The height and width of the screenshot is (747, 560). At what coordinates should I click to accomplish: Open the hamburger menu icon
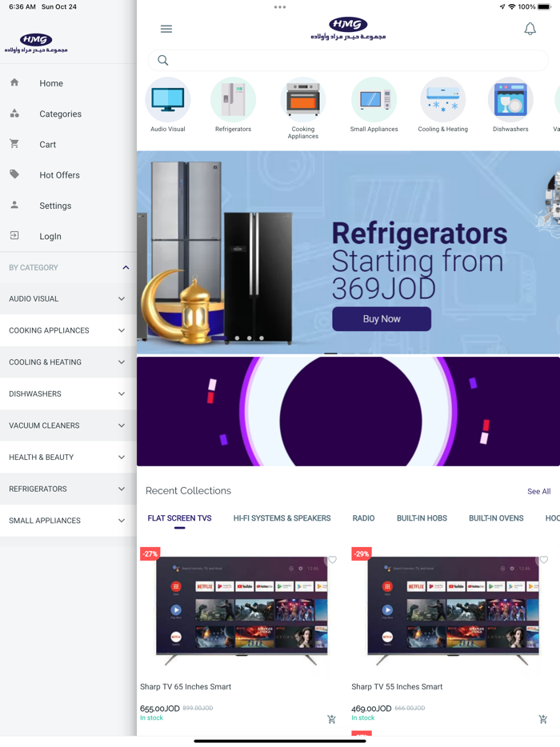[166, 29]
